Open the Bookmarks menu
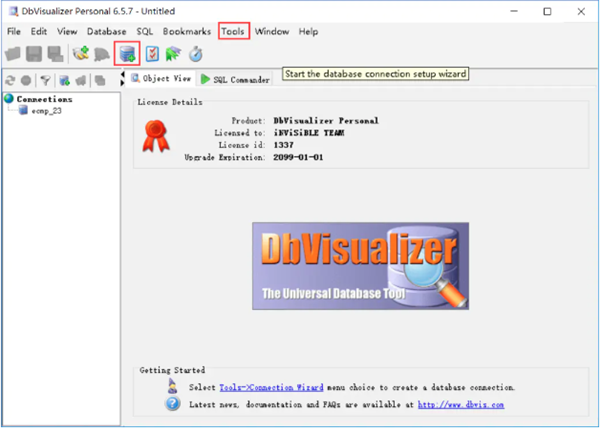The image size is (600, 431). [x=187, y=31]
